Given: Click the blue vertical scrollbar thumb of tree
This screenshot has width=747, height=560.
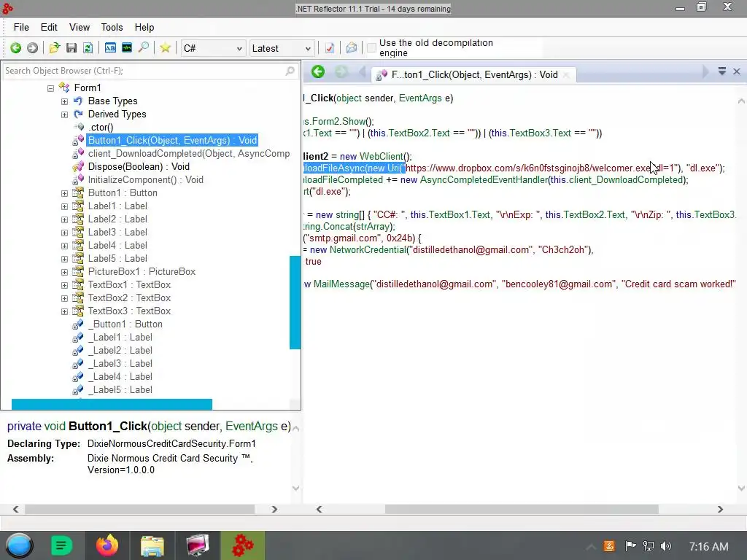Looking at the screenshot, I should tap(295, 303).
